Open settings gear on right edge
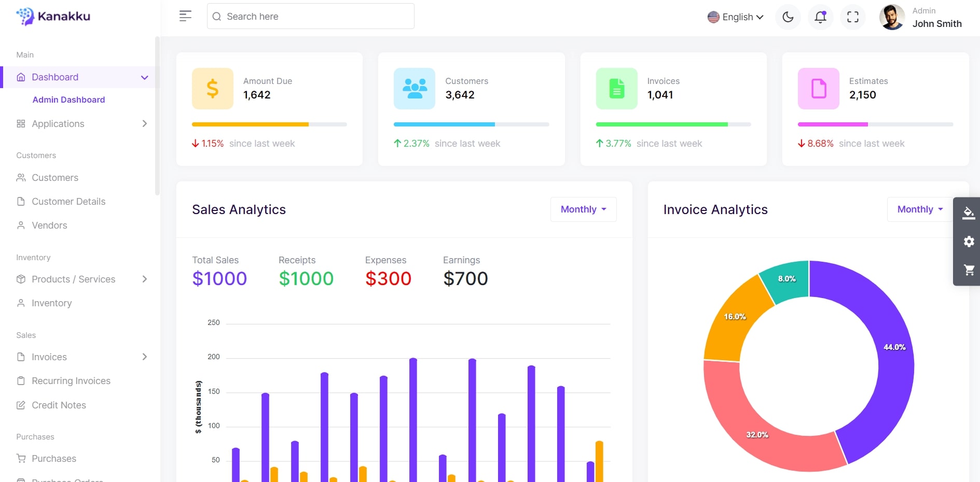This screenshot has height=482, width=980. [968, 242]
